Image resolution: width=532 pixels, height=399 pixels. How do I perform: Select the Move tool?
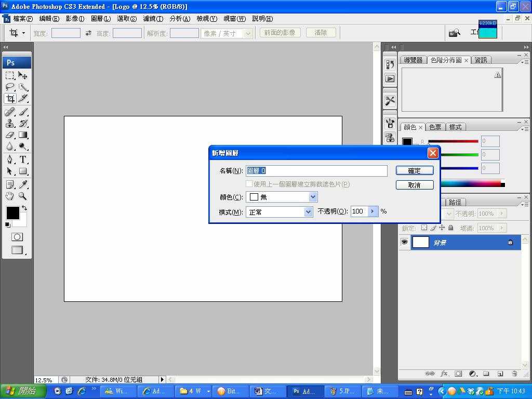coord(23,75)
